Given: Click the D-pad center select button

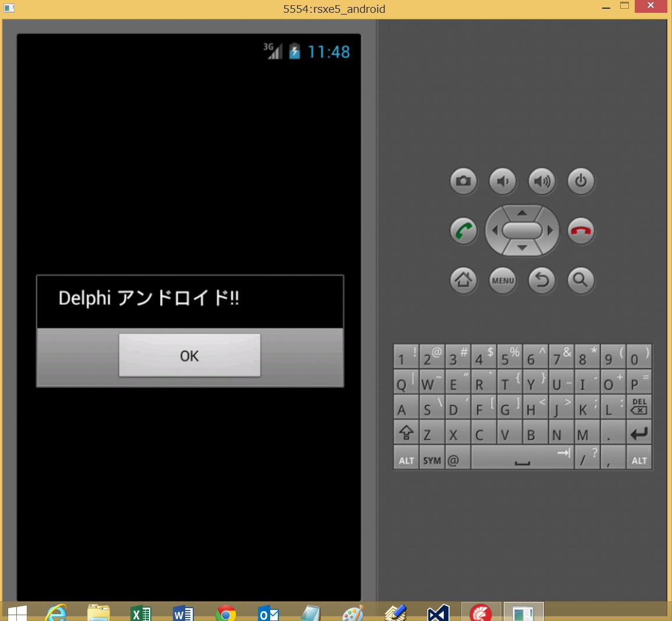Looking at the screenshot, I should [522, 230].
